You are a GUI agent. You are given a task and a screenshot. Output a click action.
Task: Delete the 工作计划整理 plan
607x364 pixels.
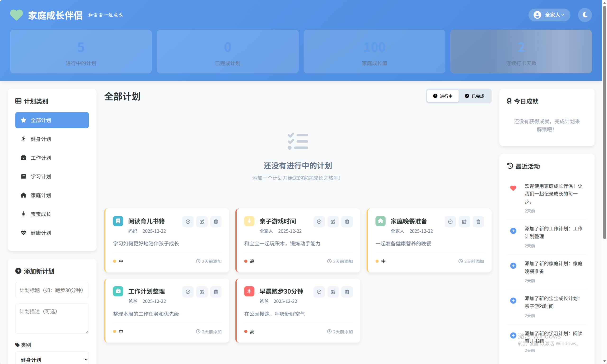coord(216,292)
